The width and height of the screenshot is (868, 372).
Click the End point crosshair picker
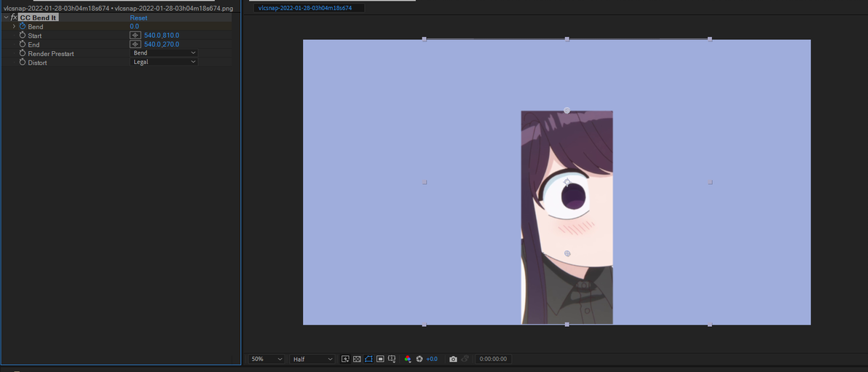point(135,44)
